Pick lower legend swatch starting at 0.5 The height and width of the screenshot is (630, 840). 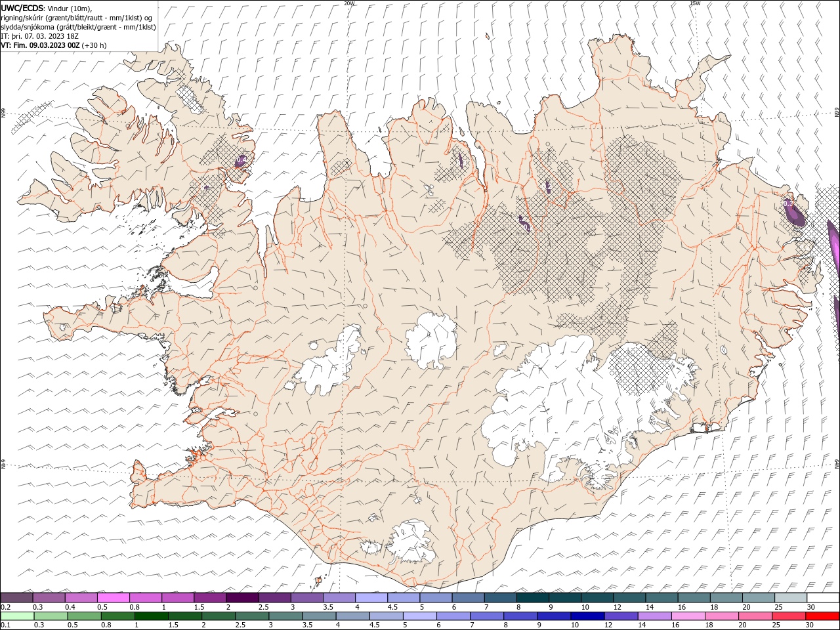(x=84, y=616)
